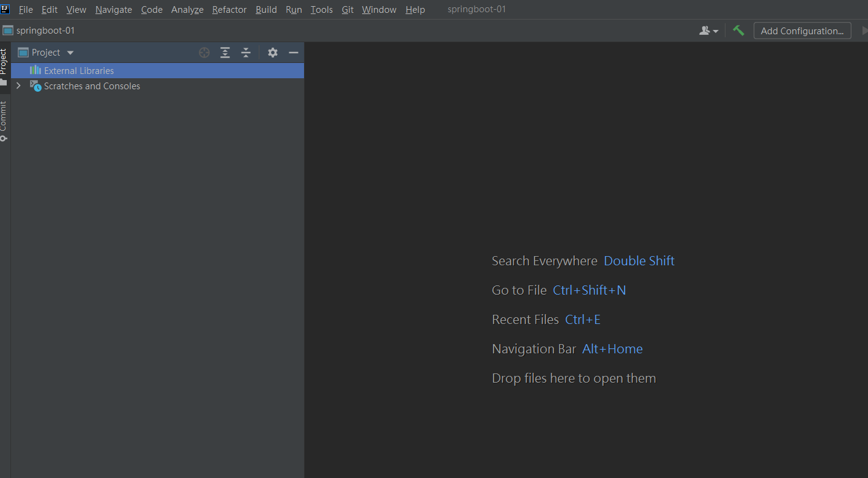The height and width of the screenshot is (478, 868).
Task: Click Expand All in Project panel
Action: (x=225, y=53)
